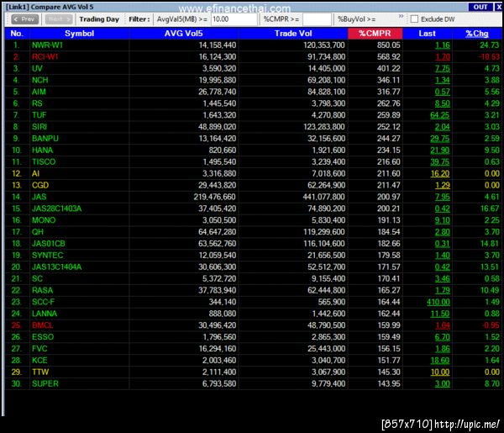504x433 pixels.
Task: Select symbol QH in the list
Action: pos(37,232)
